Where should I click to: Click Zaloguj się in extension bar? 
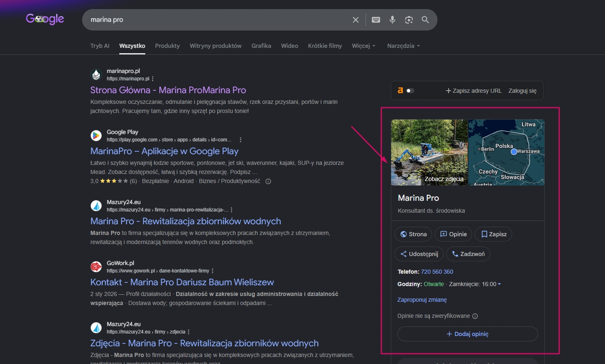(x=522, y=91)
